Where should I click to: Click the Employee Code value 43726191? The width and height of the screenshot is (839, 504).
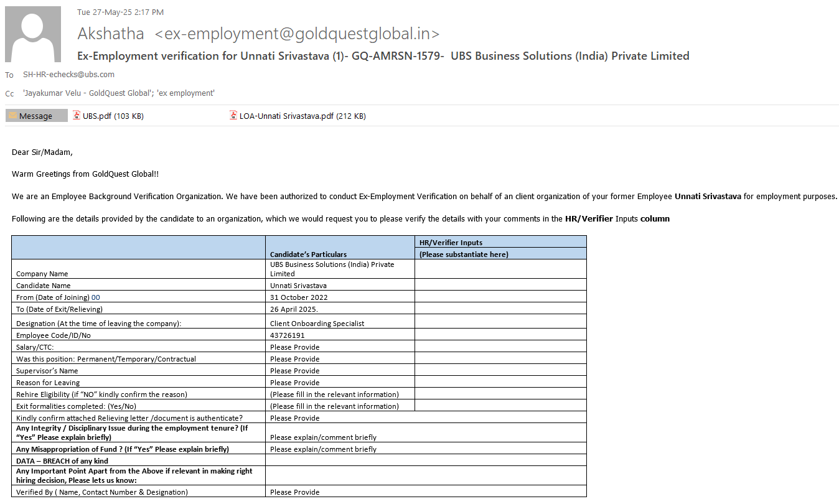[287, 335]
